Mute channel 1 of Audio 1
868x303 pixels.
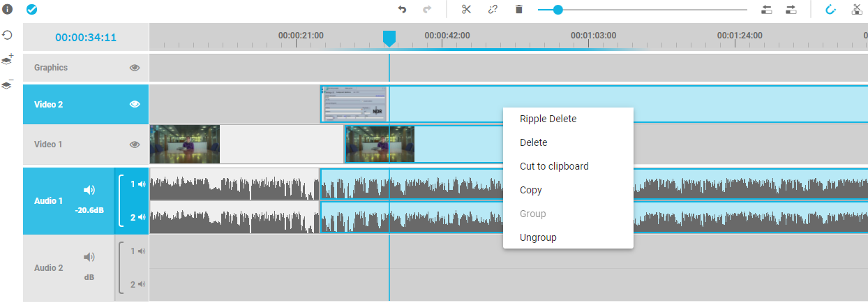pyautogui.click(x=142, y=184)
